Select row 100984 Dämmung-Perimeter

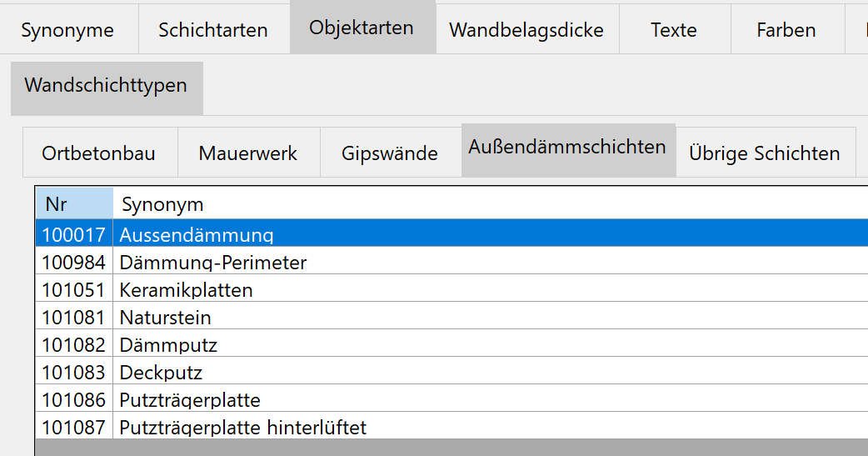pyautogui.click(x=451, y=260)
